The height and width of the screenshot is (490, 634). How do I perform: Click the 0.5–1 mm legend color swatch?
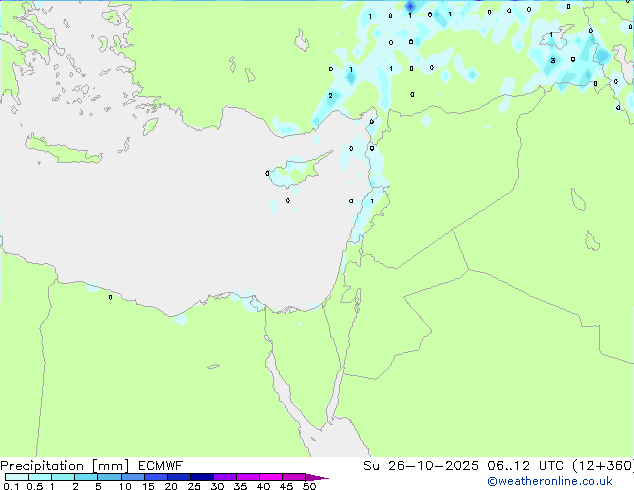(40, 477)
